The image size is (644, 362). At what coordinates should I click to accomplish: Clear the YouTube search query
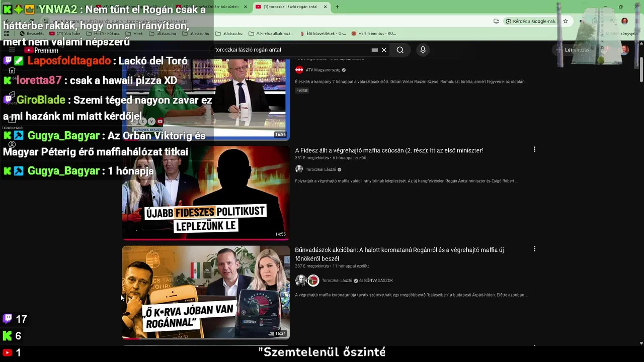point(384,50)
